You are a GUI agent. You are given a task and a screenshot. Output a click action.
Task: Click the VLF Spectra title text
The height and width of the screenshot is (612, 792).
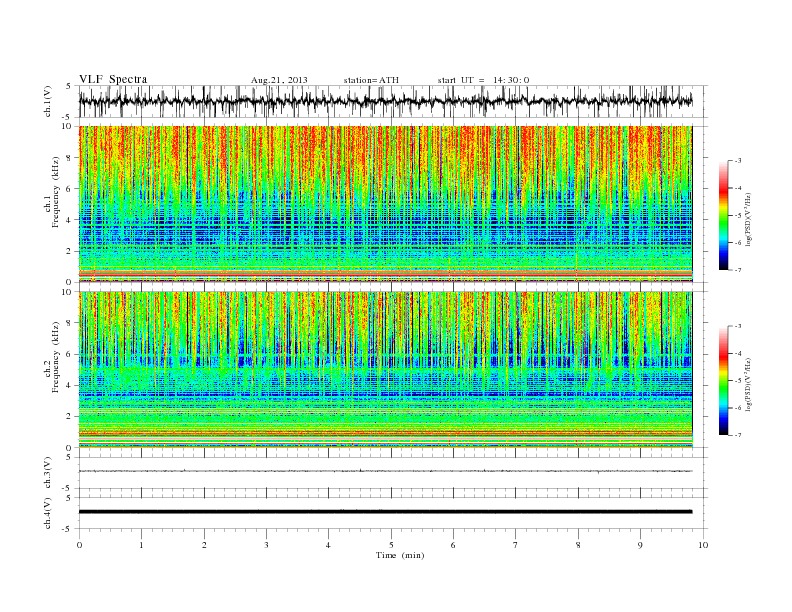tap(113, 79)
